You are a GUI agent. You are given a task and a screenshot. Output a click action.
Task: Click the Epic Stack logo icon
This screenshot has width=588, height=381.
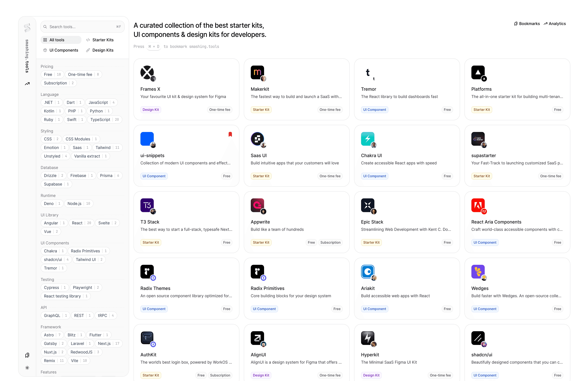pos(368,205)
